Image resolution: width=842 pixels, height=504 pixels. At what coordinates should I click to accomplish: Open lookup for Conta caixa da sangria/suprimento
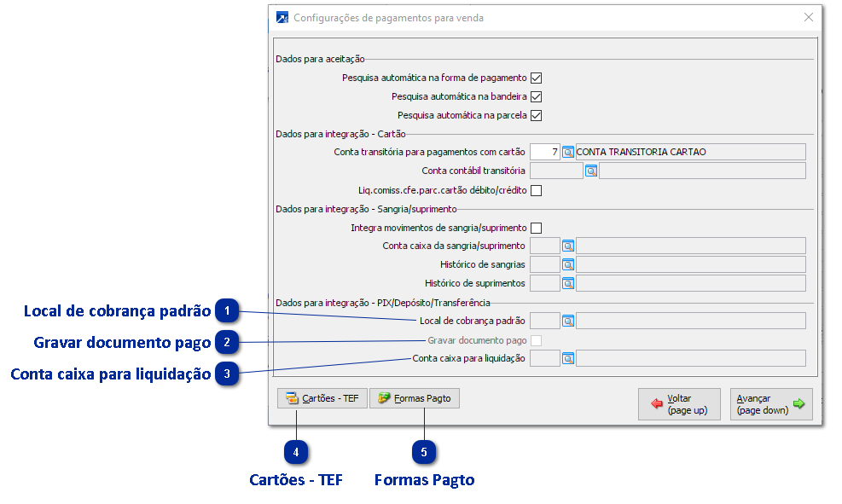point(567,246)
